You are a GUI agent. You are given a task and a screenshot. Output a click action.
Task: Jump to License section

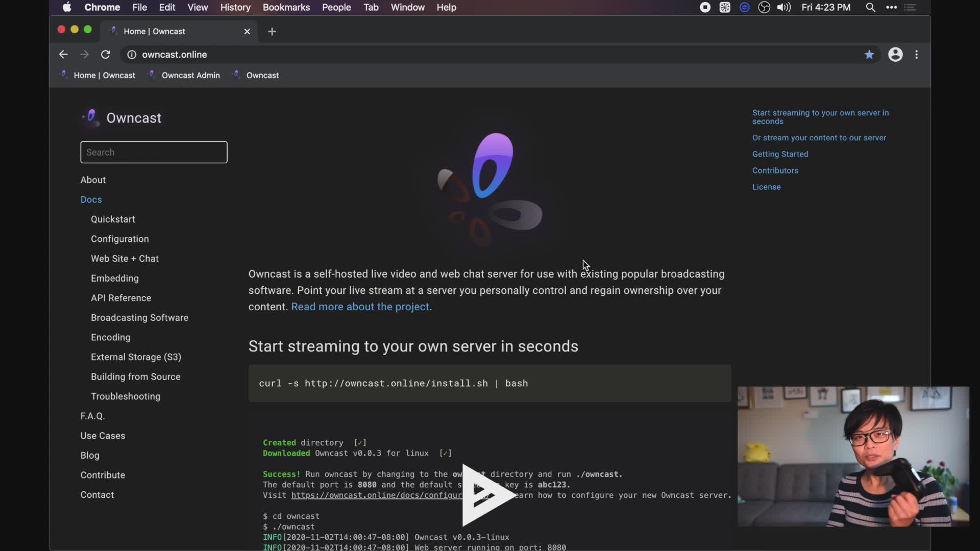point(766,187)
